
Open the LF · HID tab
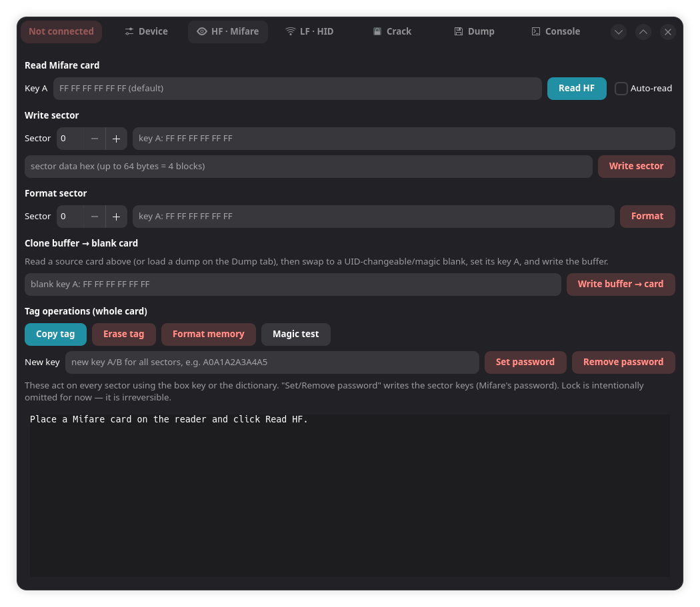pyautogui.click(x=309, y=32)
